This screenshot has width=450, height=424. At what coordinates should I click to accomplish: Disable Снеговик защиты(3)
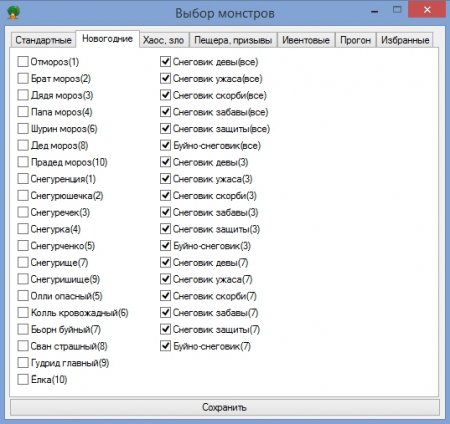[x=165, y=229]
